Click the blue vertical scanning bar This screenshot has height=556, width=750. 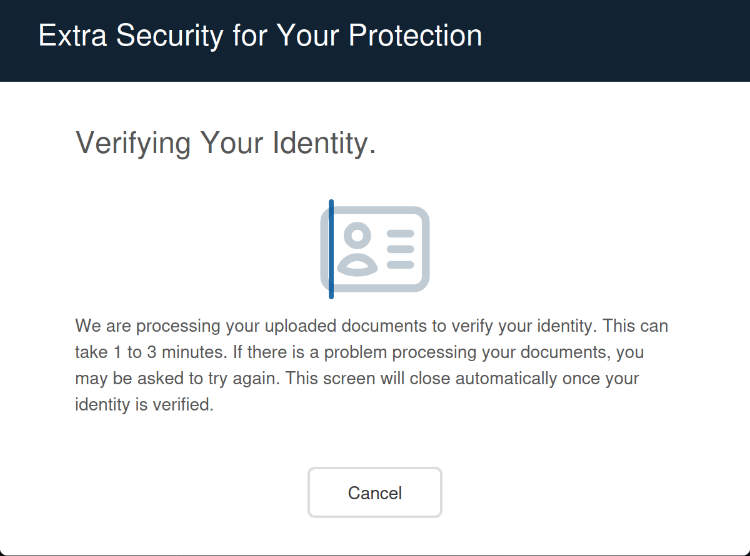coord(331,248)
